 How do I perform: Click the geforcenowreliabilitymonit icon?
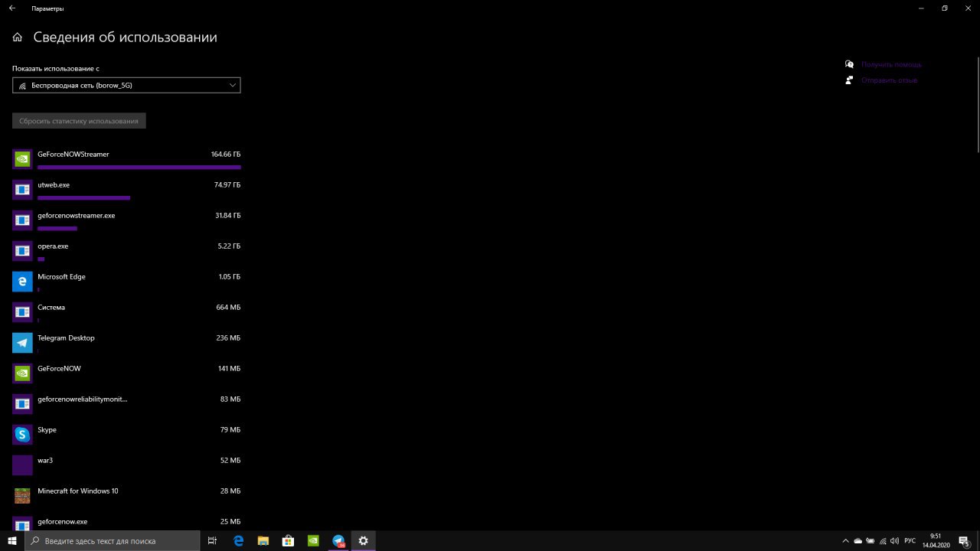tap(22, 404)
